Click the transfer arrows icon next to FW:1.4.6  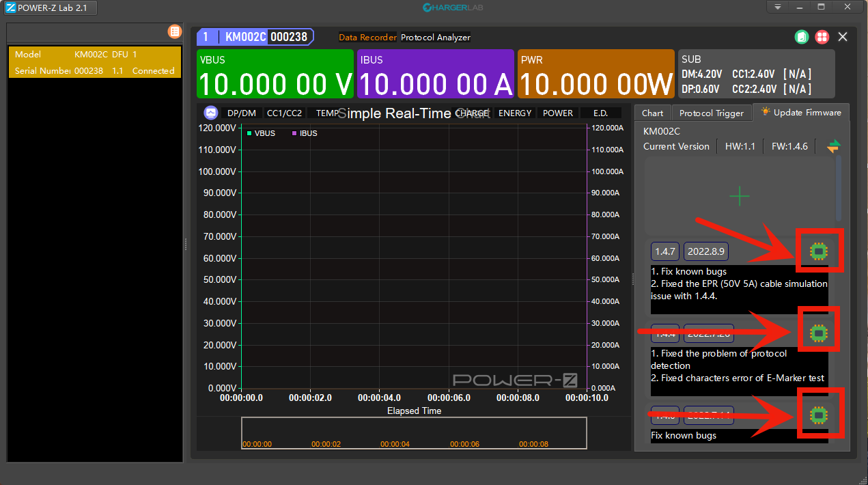(833, 145)
